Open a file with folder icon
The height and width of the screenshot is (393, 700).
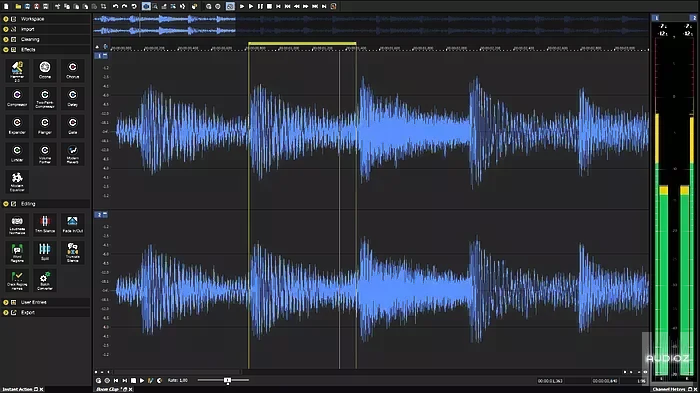point(18,6)
